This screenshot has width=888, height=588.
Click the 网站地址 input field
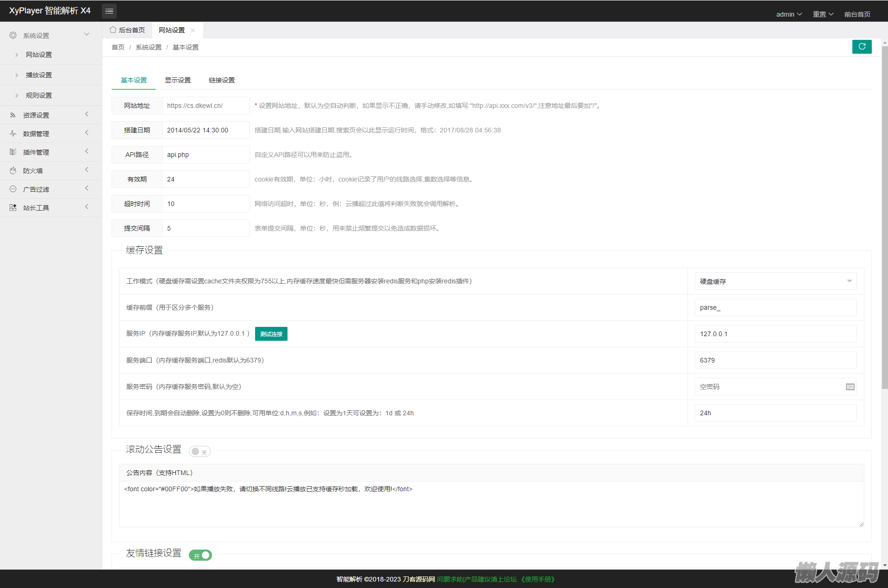[x=206, y=106]
